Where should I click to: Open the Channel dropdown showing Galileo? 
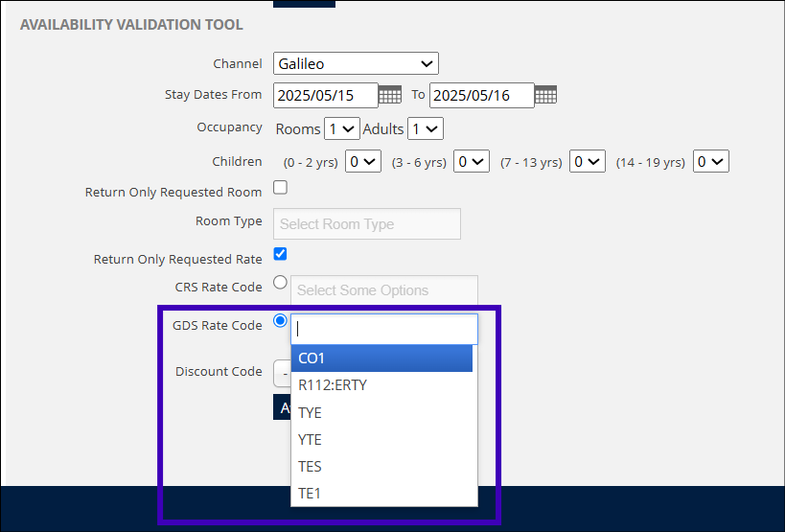click(x=356, y=63)
